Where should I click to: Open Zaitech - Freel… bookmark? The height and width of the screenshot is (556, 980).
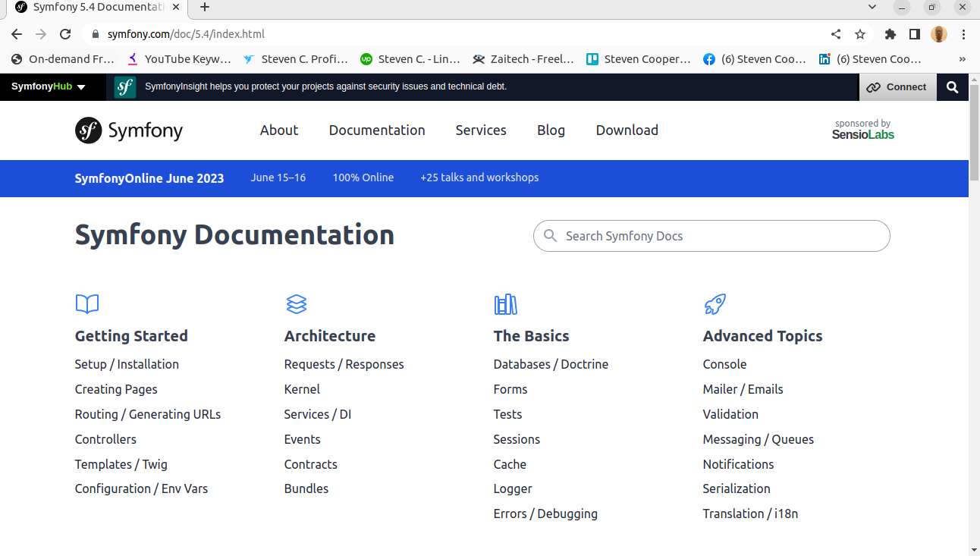click(x=523, y=59)
